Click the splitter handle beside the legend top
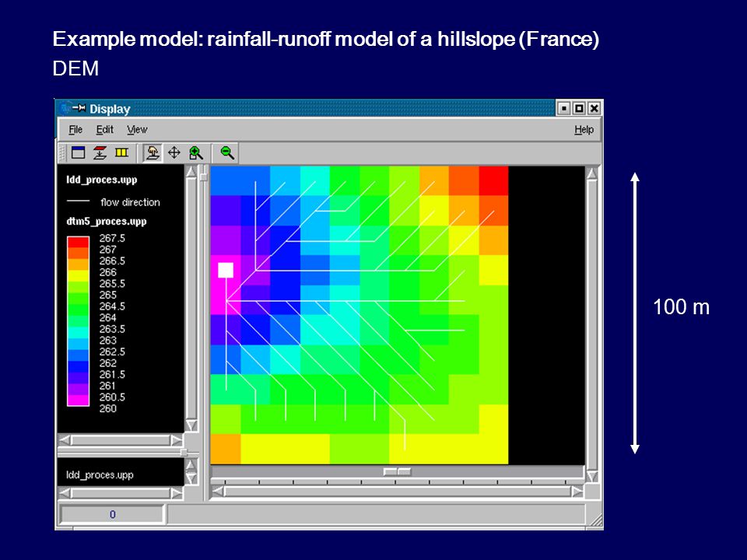This screenshot has height=560, width=747. [203, 177]
